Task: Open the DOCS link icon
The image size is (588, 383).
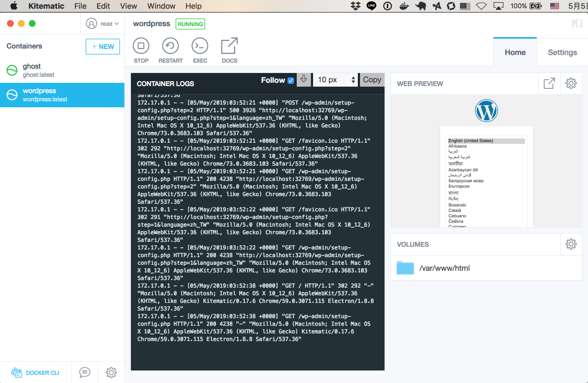Action: pyautogui.click(x=229, y=46)
